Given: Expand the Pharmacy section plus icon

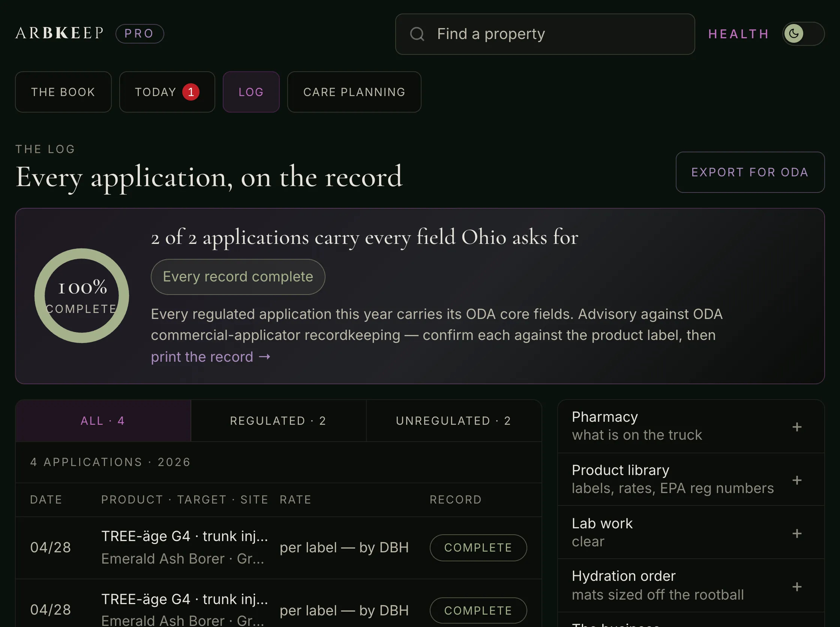Looking at the screenshot, I should pyautogui.click(x=797, y=427).
